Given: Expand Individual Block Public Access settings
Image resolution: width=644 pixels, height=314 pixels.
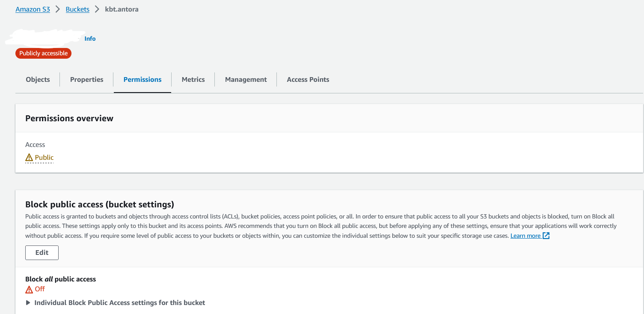Looking at the screenshot, I should point(115,302).
